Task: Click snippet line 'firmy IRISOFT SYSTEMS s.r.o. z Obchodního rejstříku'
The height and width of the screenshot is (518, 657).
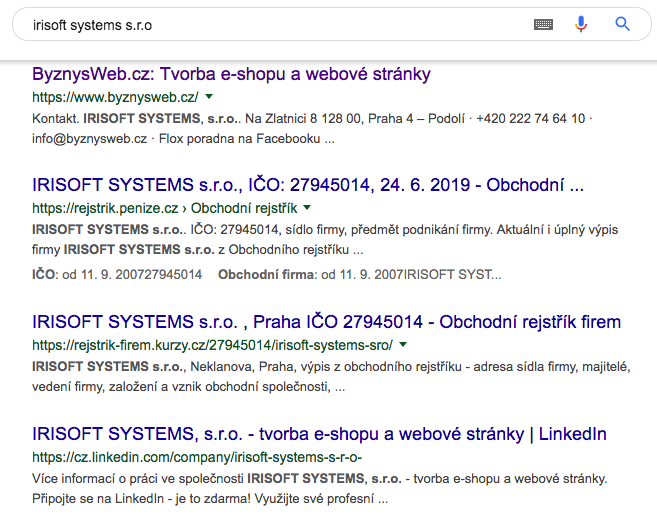Action: click(198, 250)
